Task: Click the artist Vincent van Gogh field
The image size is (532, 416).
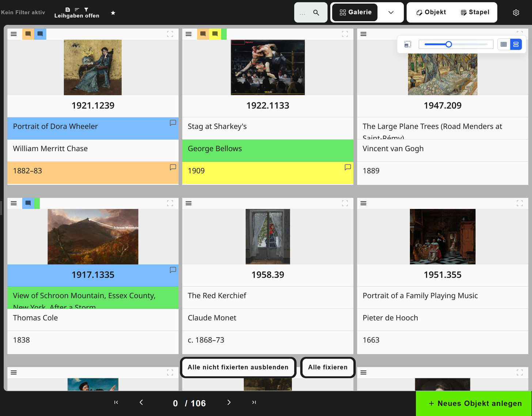Action: click(443, 150)
